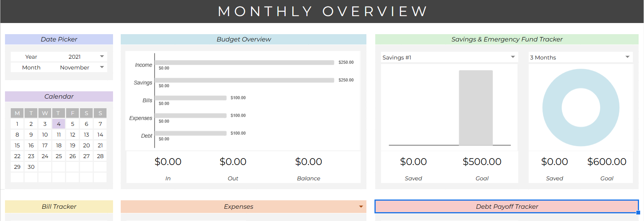Click day 30 in the calendar

click(31, 167)
